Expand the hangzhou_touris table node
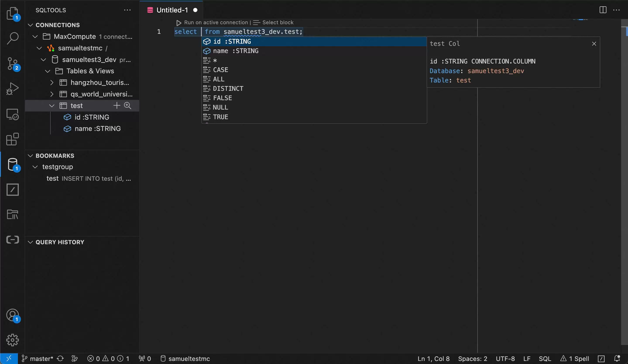Viewport: 628px width, 364px height. [52, 82]
